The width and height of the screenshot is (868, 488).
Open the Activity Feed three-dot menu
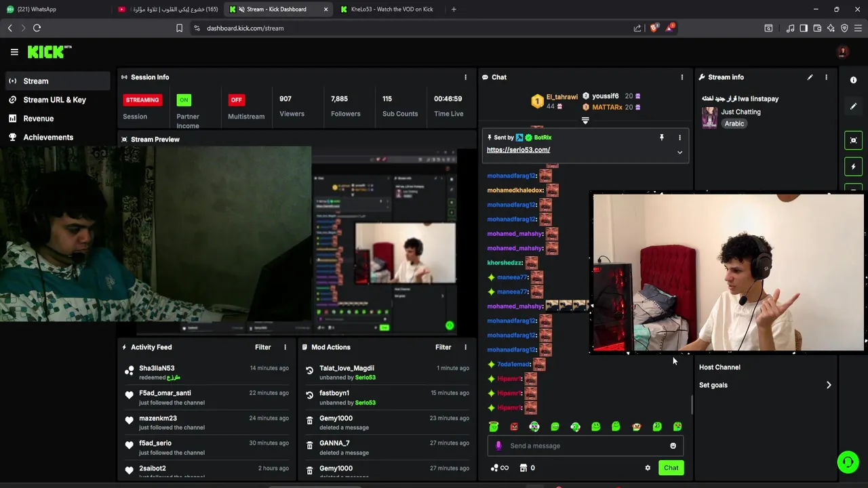point(285,347)
